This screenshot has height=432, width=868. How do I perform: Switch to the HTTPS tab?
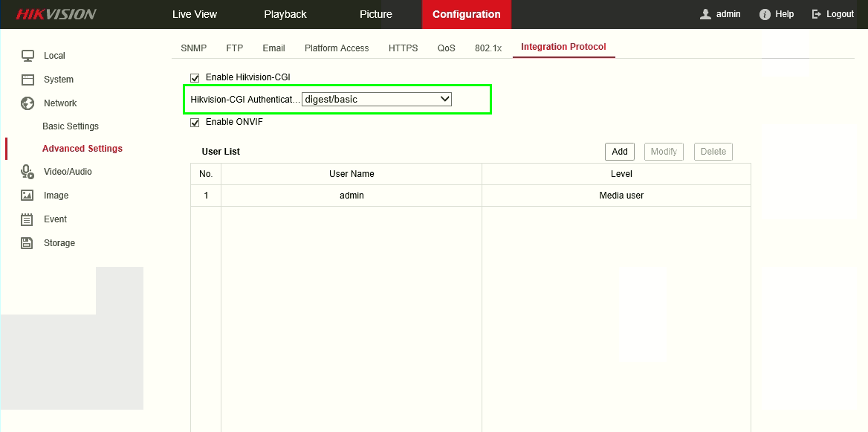(403, 48)
